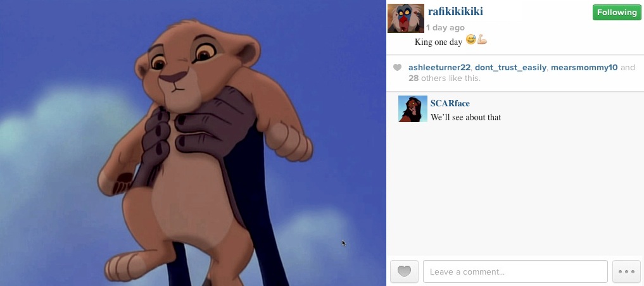Like the post with the heart button
The image size is (644, 286).
pyautogui.click(x=404, y=271)
